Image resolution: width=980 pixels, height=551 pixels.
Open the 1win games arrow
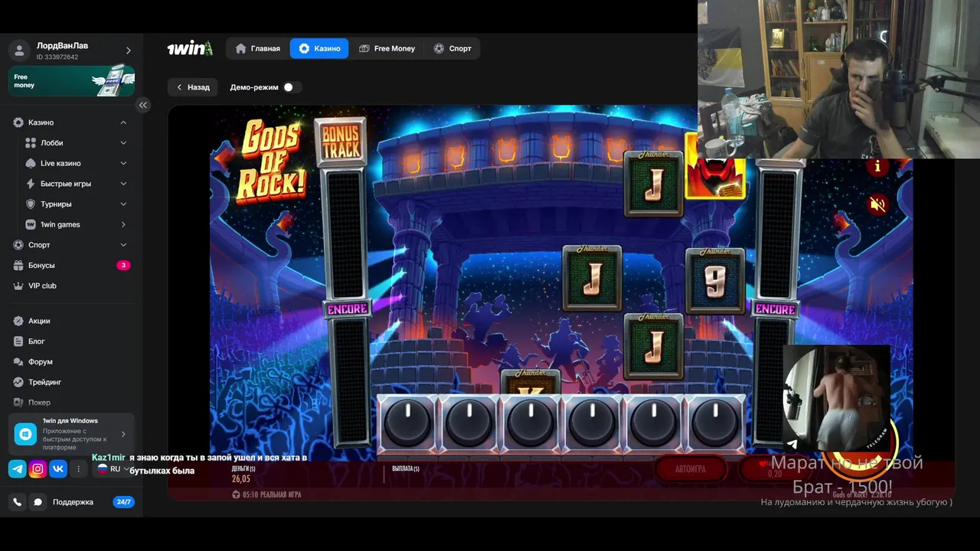(x=123, y=225)
